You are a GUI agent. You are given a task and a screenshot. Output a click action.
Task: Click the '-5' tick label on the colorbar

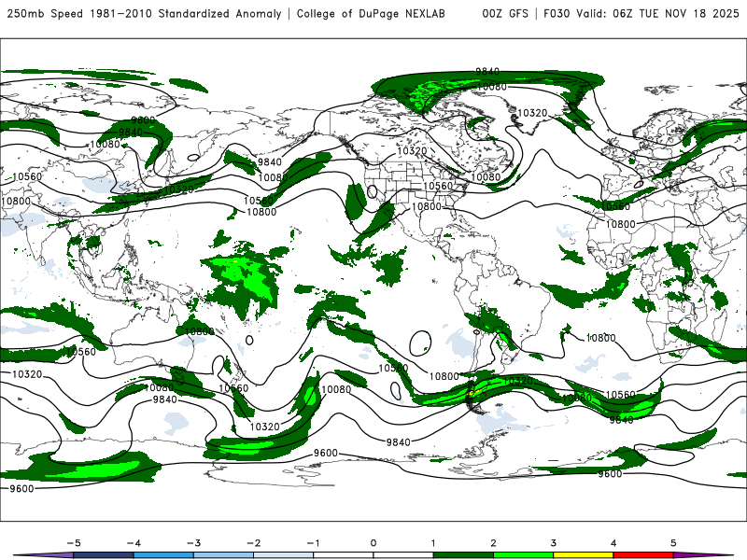[x=73, y=543]
